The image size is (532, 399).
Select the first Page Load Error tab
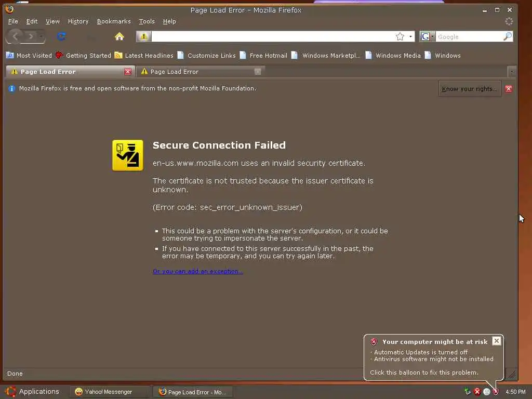70,72
